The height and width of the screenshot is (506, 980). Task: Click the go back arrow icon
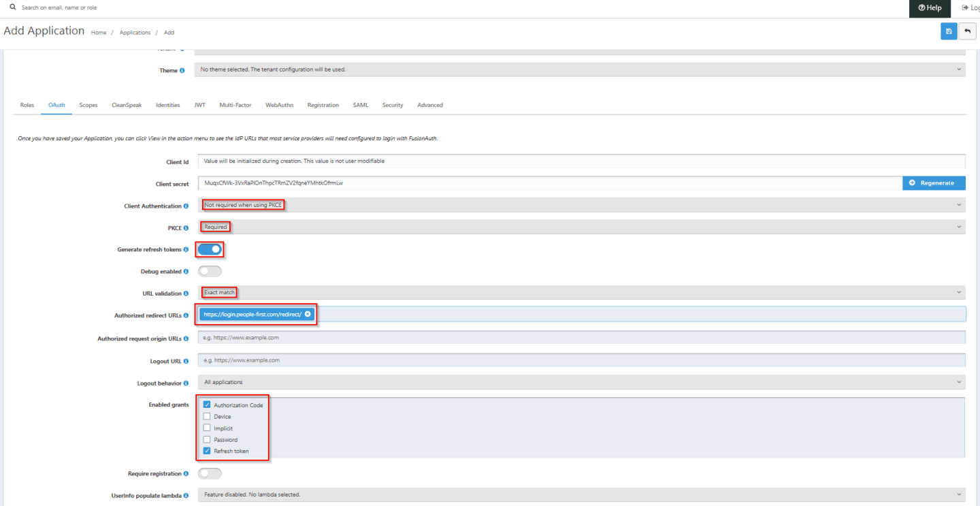(x=967, y=31)
